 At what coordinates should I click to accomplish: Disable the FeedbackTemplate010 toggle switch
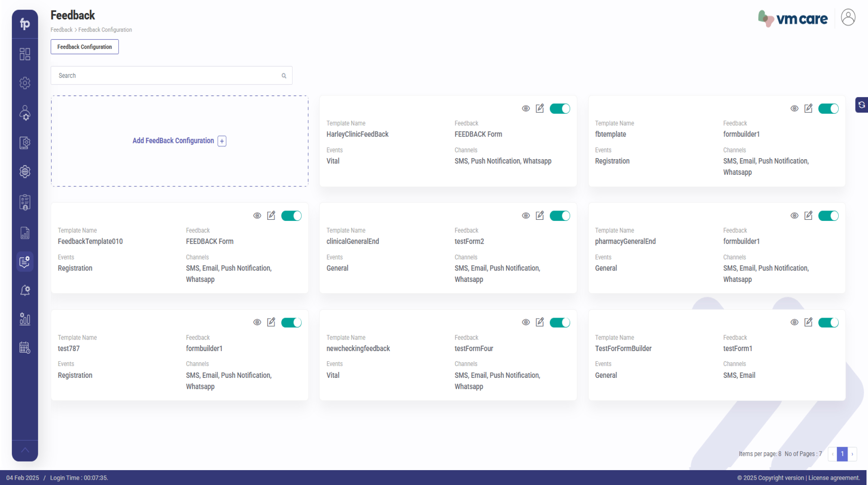[291, 216]
